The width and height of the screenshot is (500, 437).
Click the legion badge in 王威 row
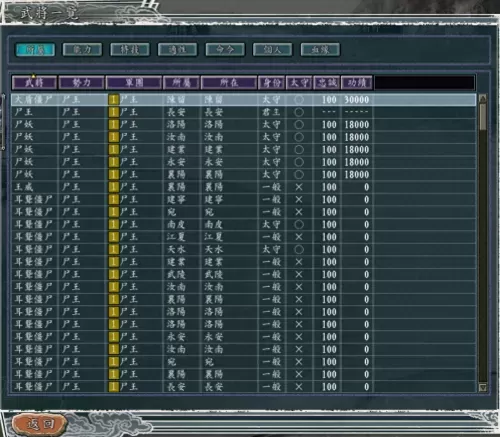113,187
